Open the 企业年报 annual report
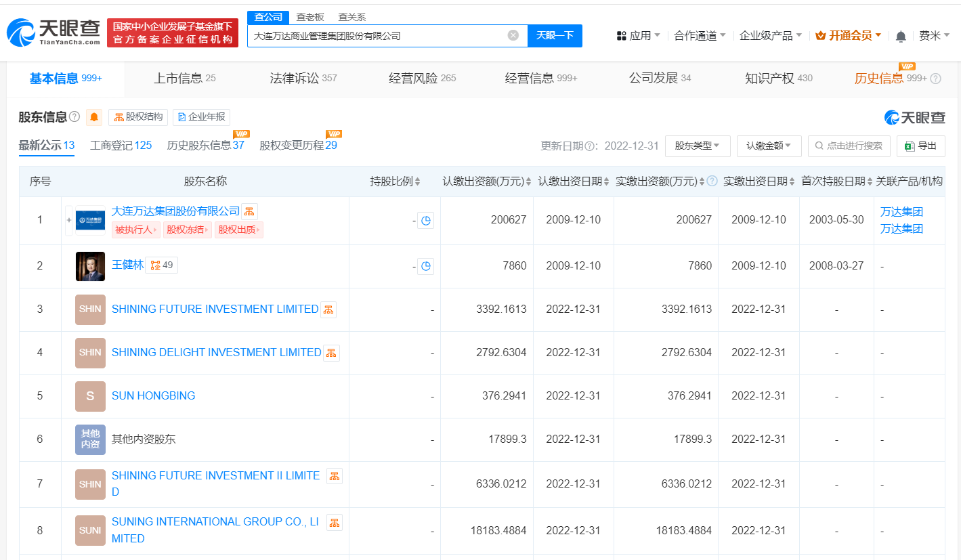Image resolution: width=961 pixels, height=560 pixels. pos(200,116)
